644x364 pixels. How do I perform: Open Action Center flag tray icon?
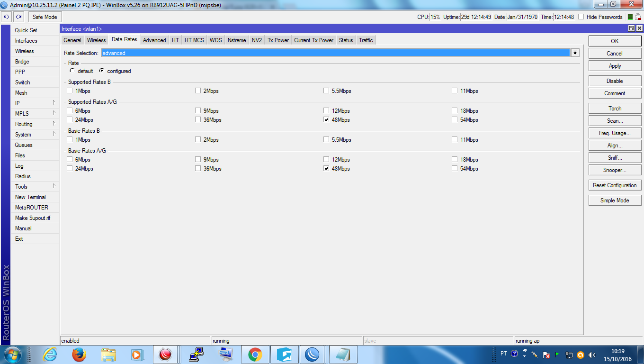pyautogui.click(x=546, y=355)
